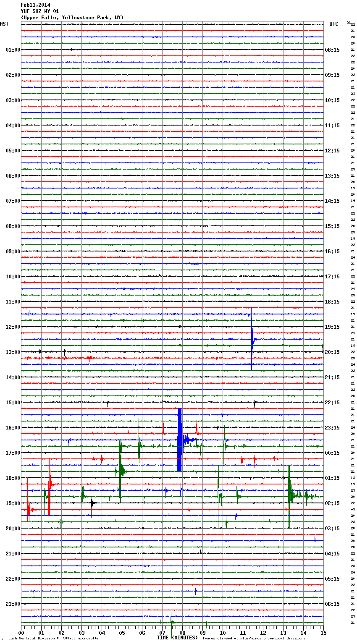Select the station code YUF SHZ WY 01
This screenshot has height=644, width=357.
(40, 11)
